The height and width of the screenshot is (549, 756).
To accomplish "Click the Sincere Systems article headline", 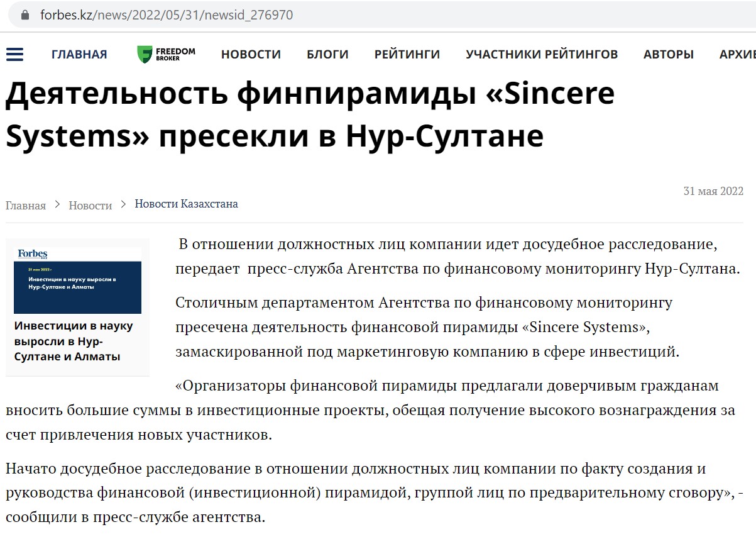I will click(x=310, y=114).
